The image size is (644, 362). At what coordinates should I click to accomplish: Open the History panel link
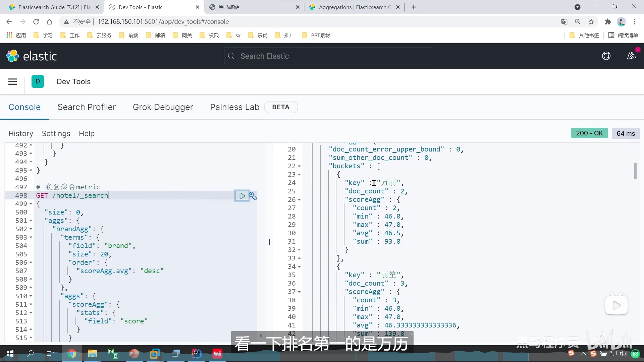coord(21,133)
